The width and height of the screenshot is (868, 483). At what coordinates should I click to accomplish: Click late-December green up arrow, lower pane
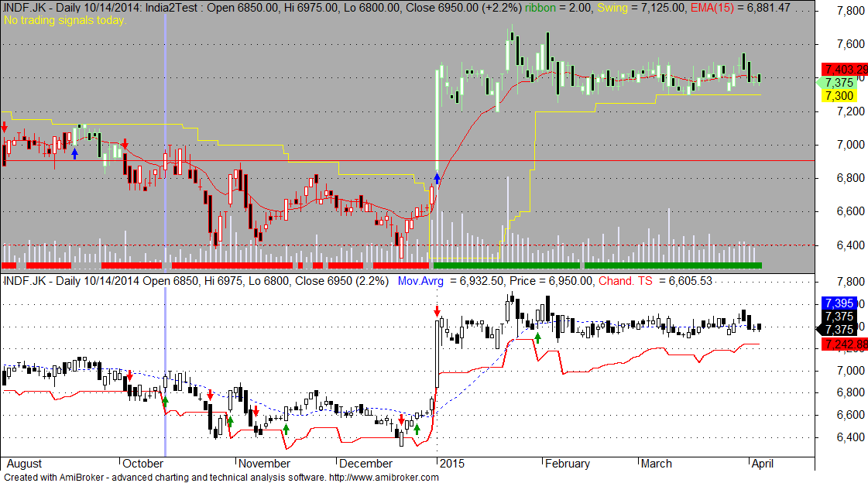[x=417, y=428]
